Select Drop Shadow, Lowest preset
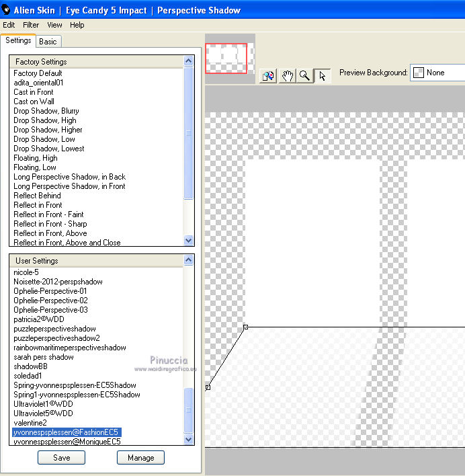Viewport: 465px width, 476px height. pos(49,149)
